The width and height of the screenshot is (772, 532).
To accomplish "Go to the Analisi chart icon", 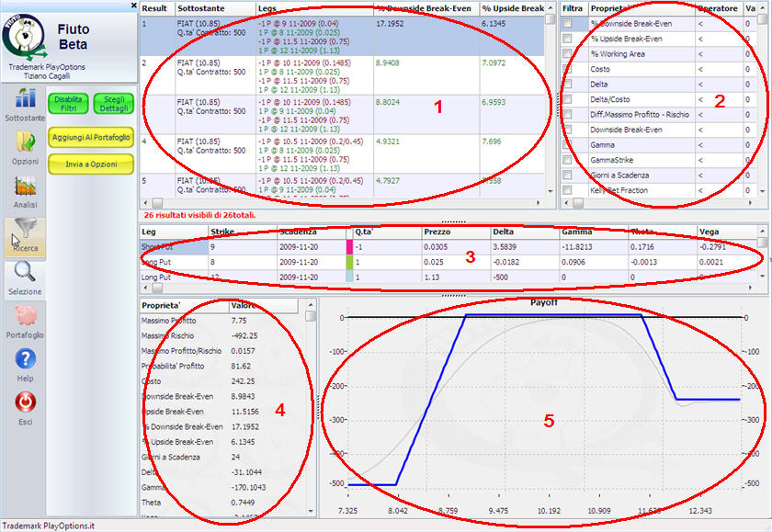I will point(25,188).
